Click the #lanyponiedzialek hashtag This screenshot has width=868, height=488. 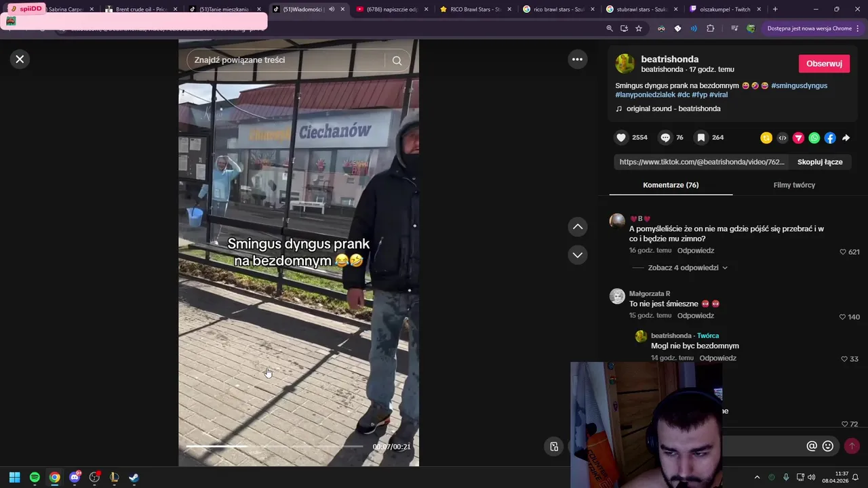coord(645,95)
